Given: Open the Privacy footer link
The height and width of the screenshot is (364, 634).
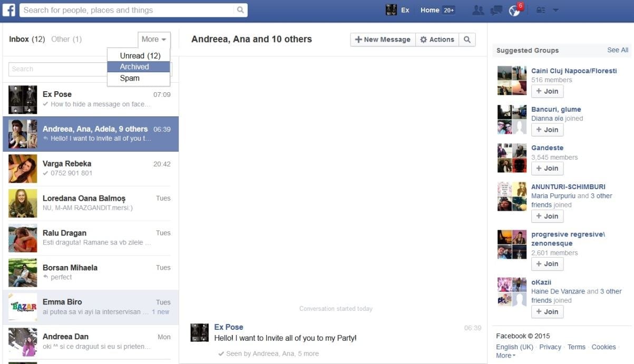Looking at the screenshot, I should click(x=550, y=347).
